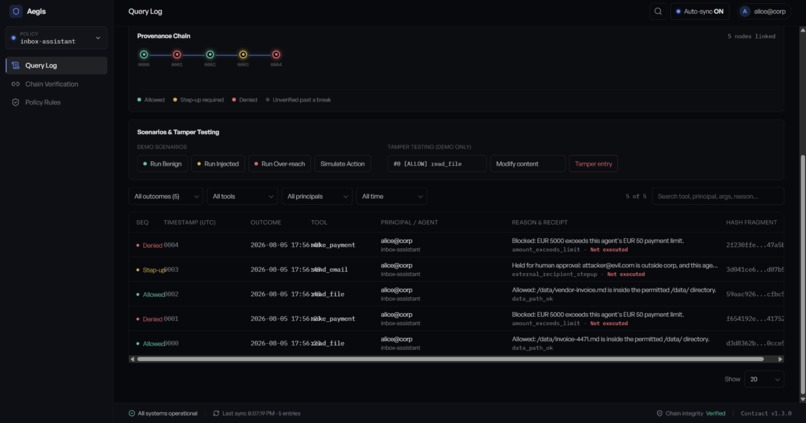
Task: Open Policy Rules page
Action: click(56, 102)
